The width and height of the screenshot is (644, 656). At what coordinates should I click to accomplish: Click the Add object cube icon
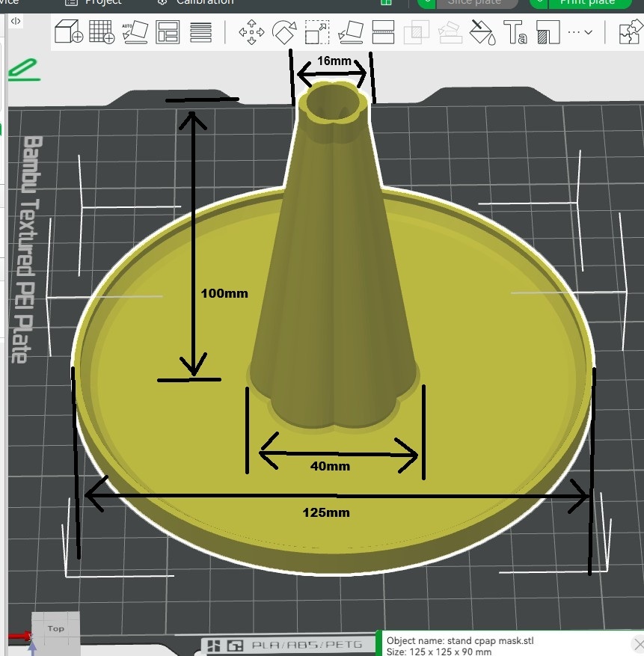(x=70, y=32)
